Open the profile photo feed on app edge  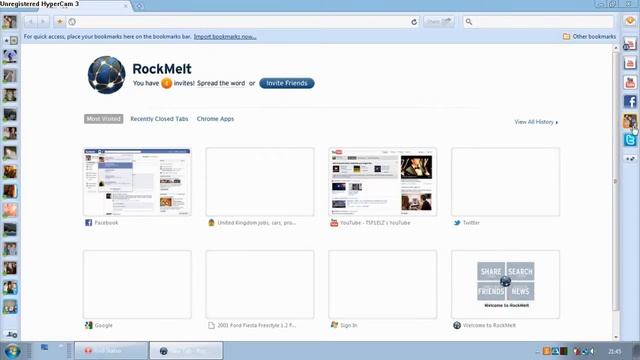[x=630, y=121]
